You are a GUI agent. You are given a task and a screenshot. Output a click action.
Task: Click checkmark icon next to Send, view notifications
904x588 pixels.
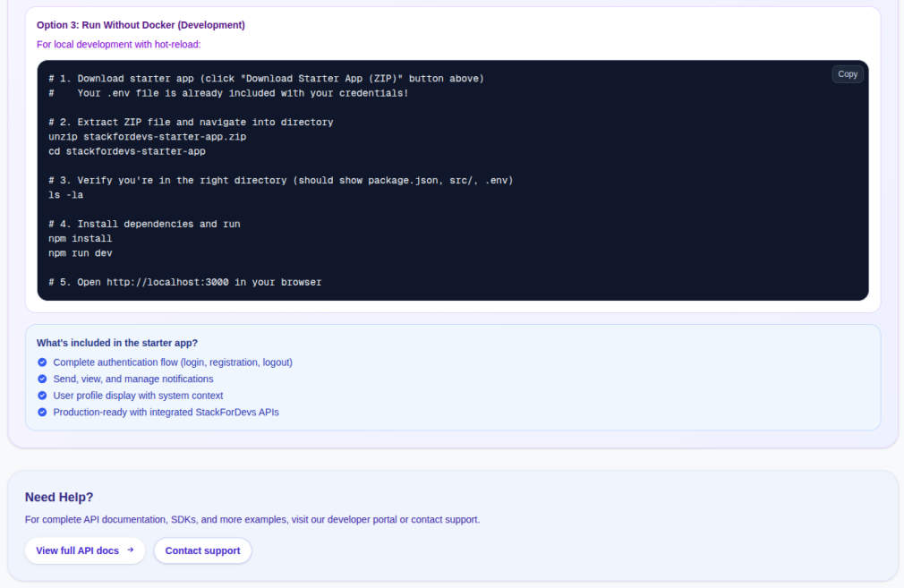pos(42,379)
